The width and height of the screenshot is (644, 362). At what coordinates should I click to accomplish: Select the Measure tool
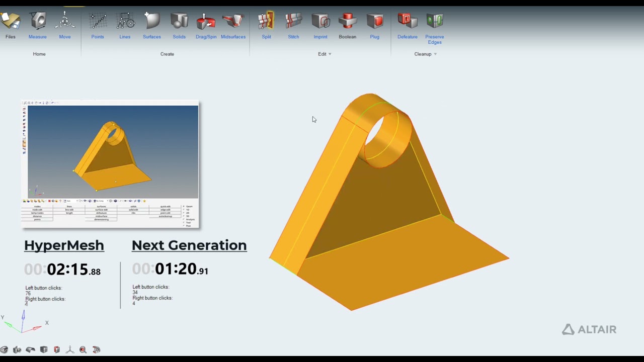coord(38,25)
